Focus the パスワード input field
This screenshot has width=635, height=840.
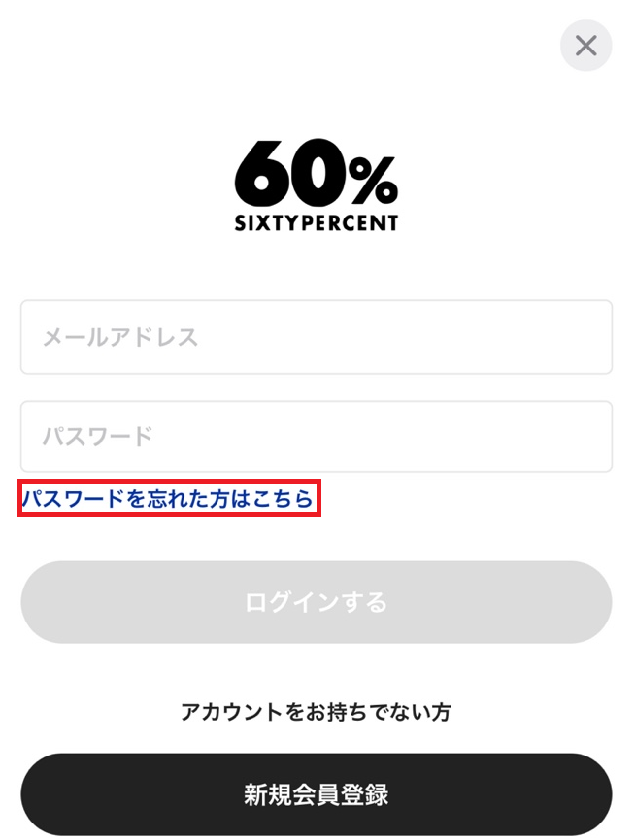(x=317, y=436)
